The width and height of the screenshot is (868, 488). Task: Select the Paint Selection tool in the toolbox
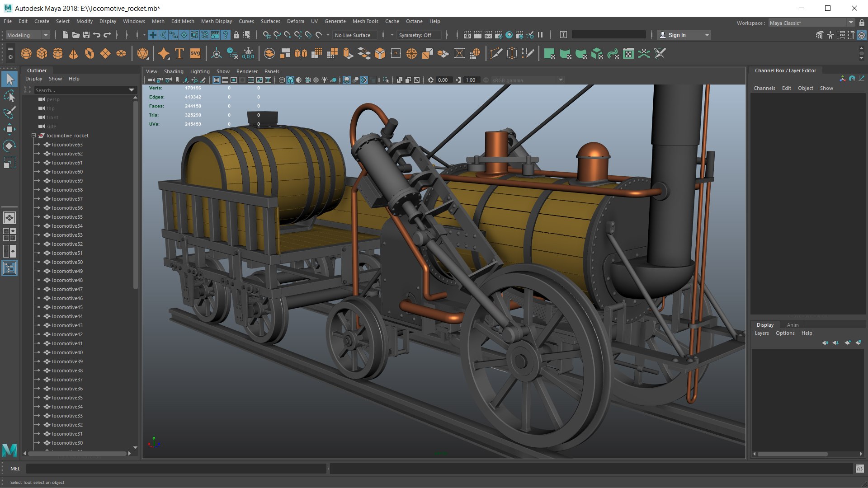point(9,113)
